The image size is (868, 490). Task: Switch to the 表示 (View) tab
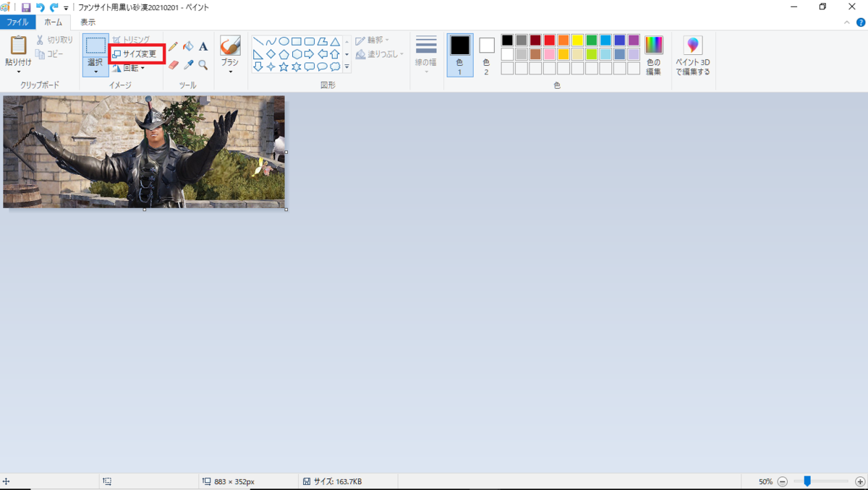88,22
